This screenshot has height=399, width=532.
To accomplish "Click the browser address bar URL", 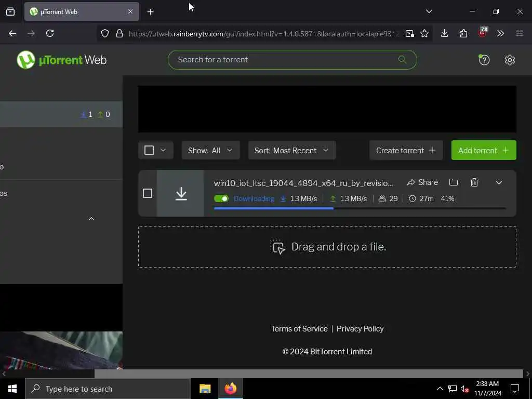I will tap(263, 34).
